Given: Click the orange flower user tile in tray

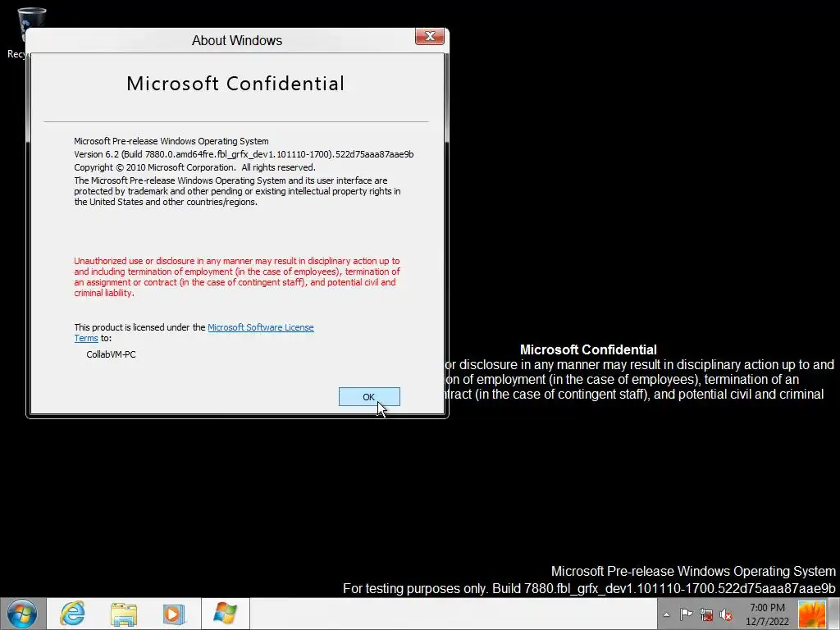Looking at the screenshot, I should (x=811, y=614).
